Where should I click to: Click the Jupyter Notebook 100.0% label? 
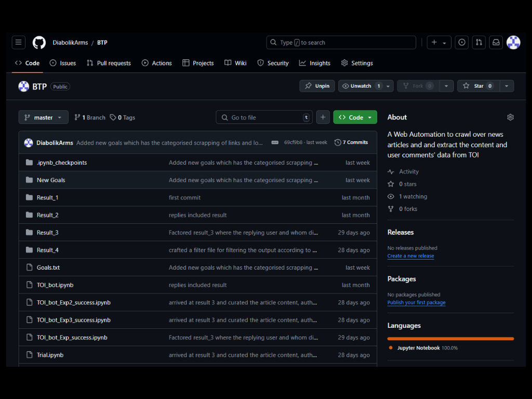tap(427, 348)
